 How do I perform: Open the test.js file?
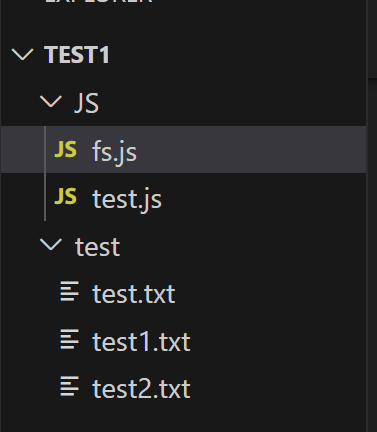(183, 197)
